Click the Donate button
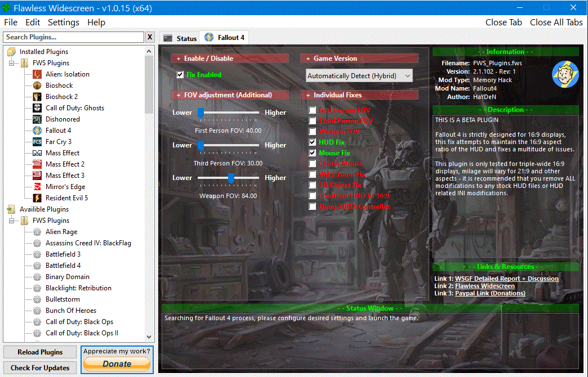This screenshot has height=377, width=588. pyautogui.click(x=117, y=363)
